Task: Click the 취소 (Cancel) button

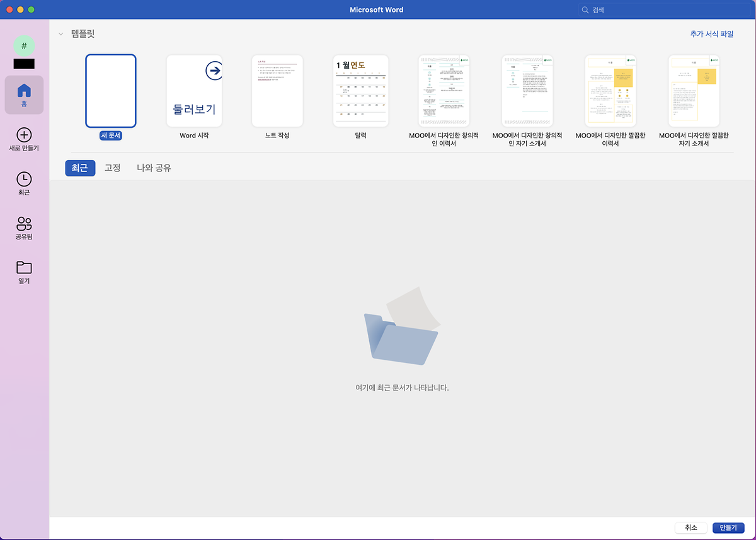Action: tap(690, 528)
